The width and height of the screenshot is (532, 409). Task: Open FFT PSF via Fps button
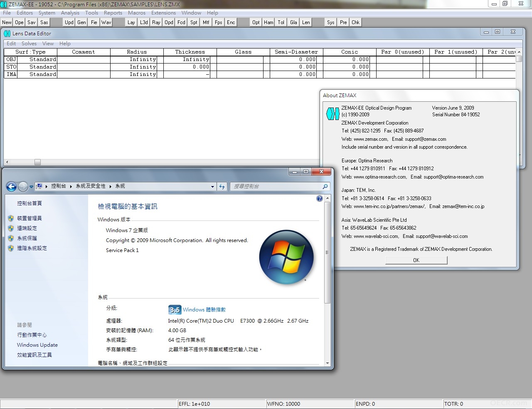pos(219,22)
